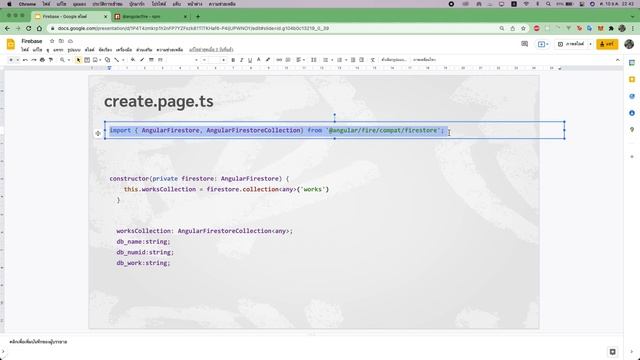The height and width of the screenshot is (360, 640).
Task: Decrease the paragraph indent
Action: (353, 60)
